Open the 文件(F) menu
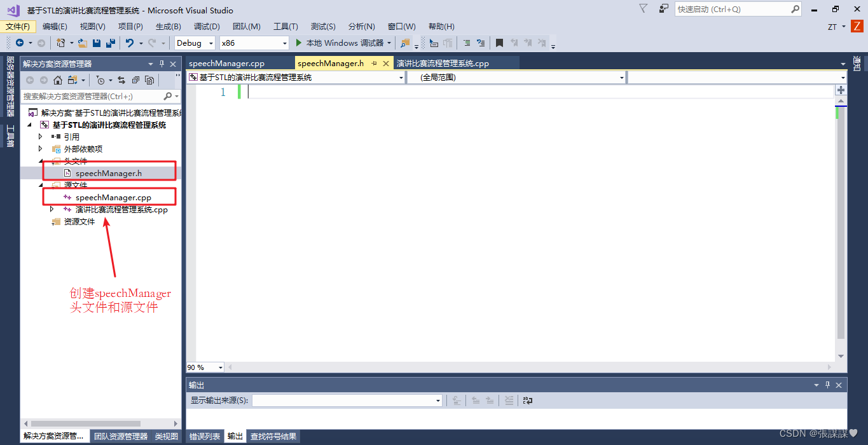Image resolution: width=868 pixels, height=445 pixels. [18, 26]
